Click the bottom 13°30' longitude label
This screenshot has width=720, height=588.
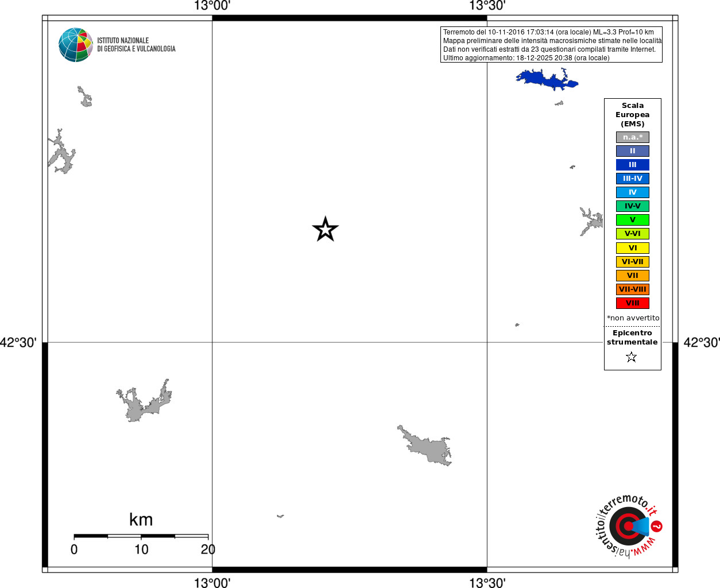(x=487, y=583)
